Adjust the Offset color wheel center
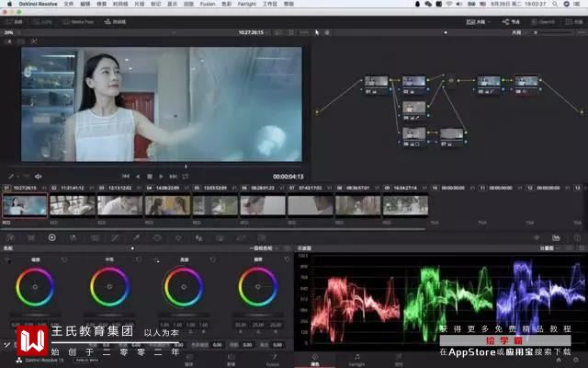This screenshot has width=588, height=368. 258,287
